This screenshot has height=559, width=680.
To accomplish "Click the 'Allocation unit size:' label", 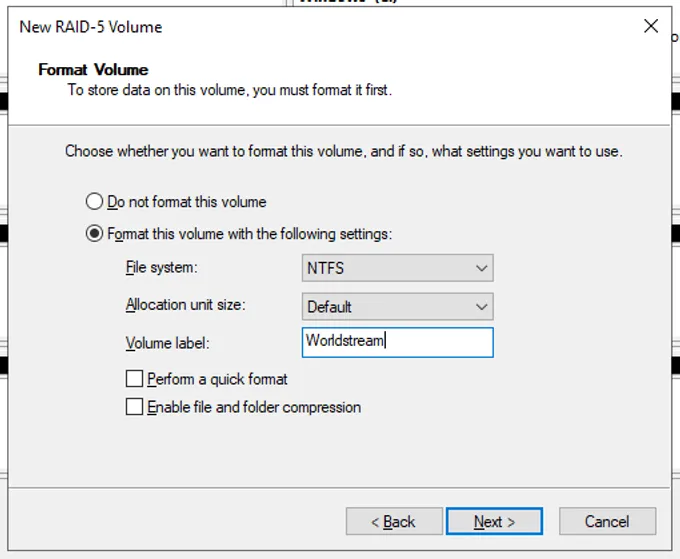I will (x=186, y=305).
